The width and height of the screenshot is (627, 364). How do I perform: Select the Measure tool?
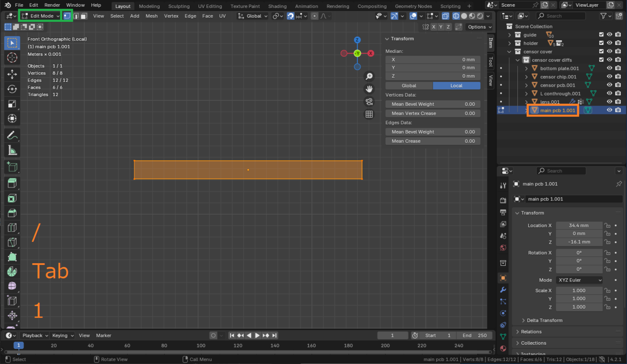pyautogui.click(x=11, y=150)
